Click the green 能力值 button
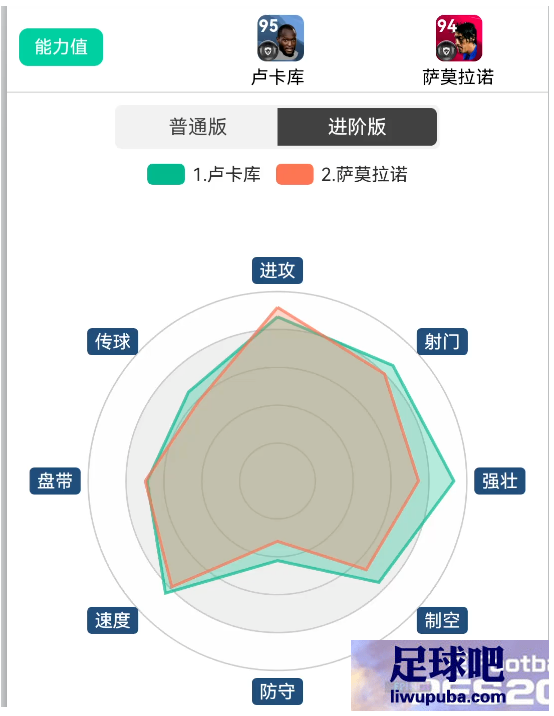 (x=61, y=47)
